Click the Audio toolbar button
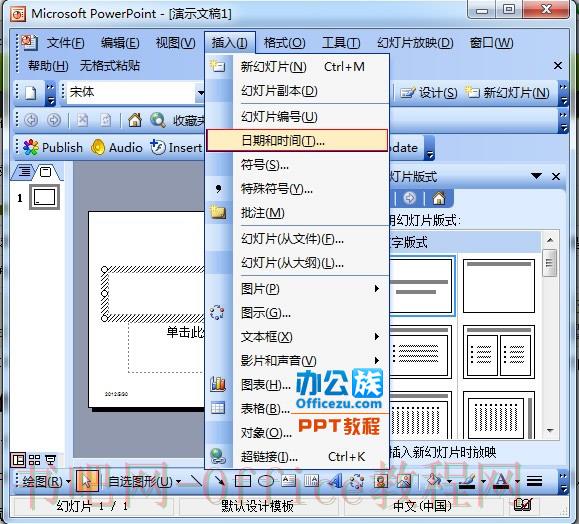This screenshot has height=524, width=579. [x=117, y=147]
